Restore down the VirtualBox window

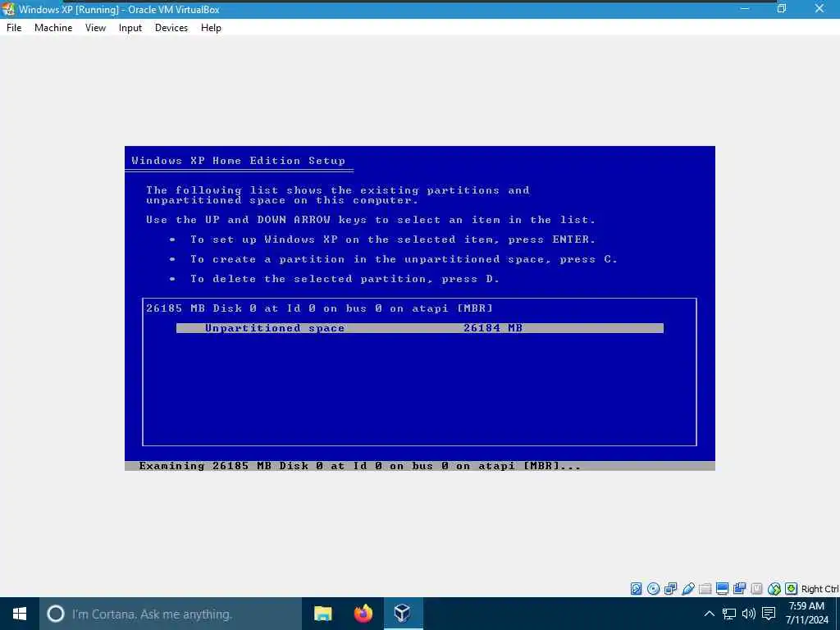[x=782, y=8]
